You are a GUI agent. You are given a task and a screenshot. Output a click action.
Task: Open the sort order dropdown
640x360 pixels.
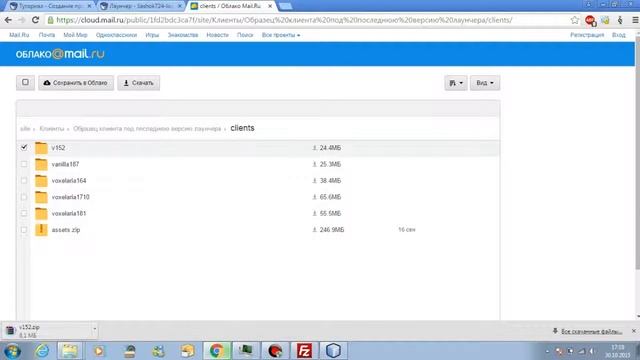(x=456, y=83)
